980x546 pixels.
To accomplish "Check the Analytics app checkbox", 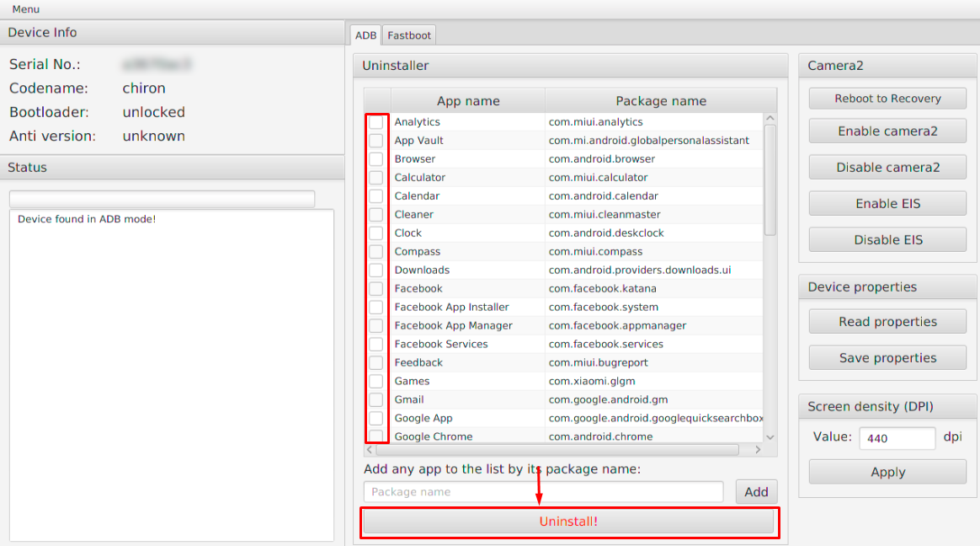I will click(x=376, y=122).
